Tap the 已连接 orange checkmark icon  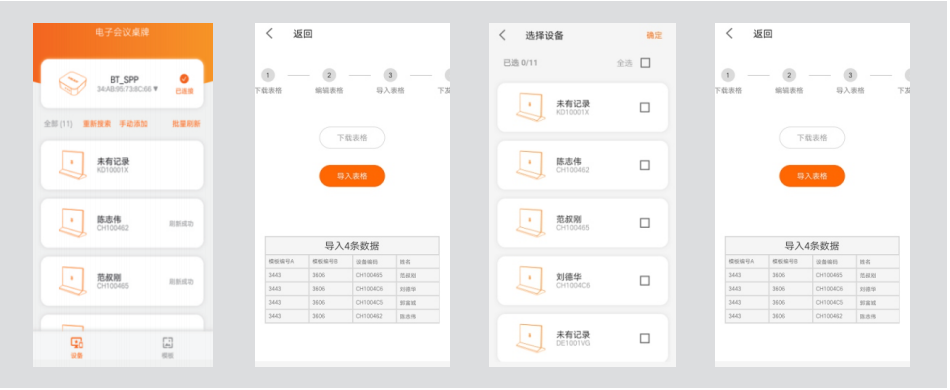[x=184, y=79]
